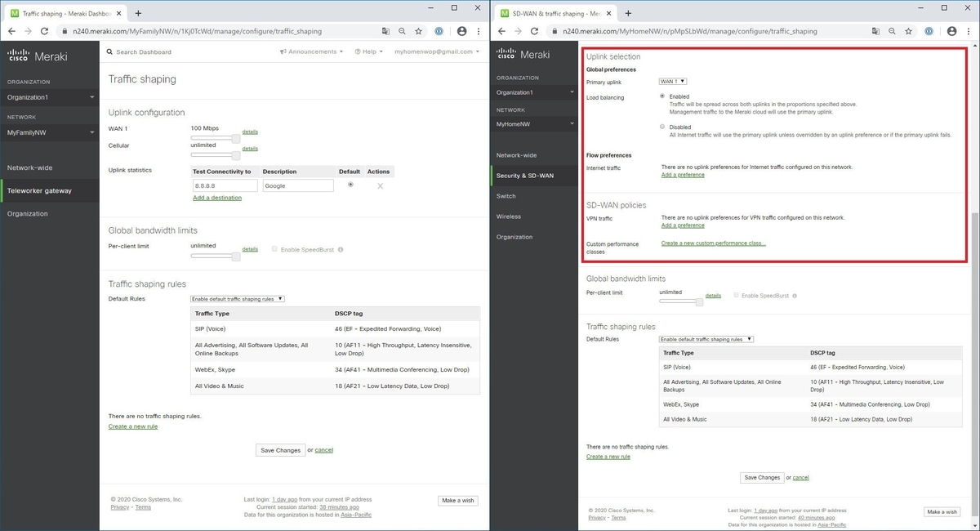Image resolution: width=980 pixels, height=531 pixels.
Task: Click Per-client limit slider handle in right window
Action: click(699, 301)
